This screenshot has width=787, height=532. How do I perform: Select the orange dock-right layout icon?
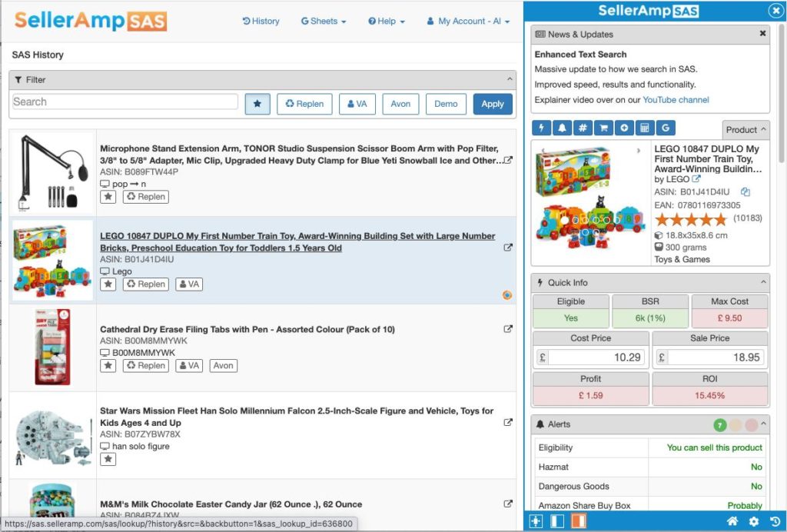578,521
